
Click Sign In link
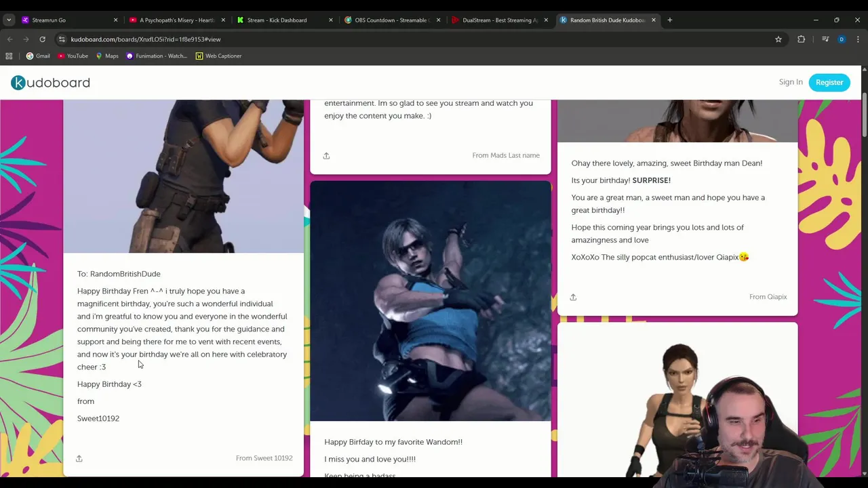click(791, 82)
